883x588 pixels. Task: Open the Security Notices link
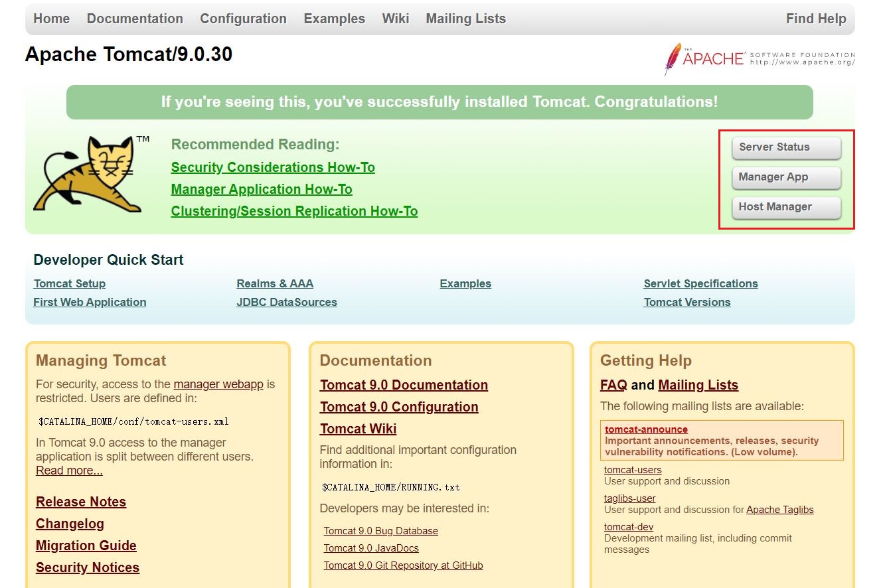click(x=88, y=567)
